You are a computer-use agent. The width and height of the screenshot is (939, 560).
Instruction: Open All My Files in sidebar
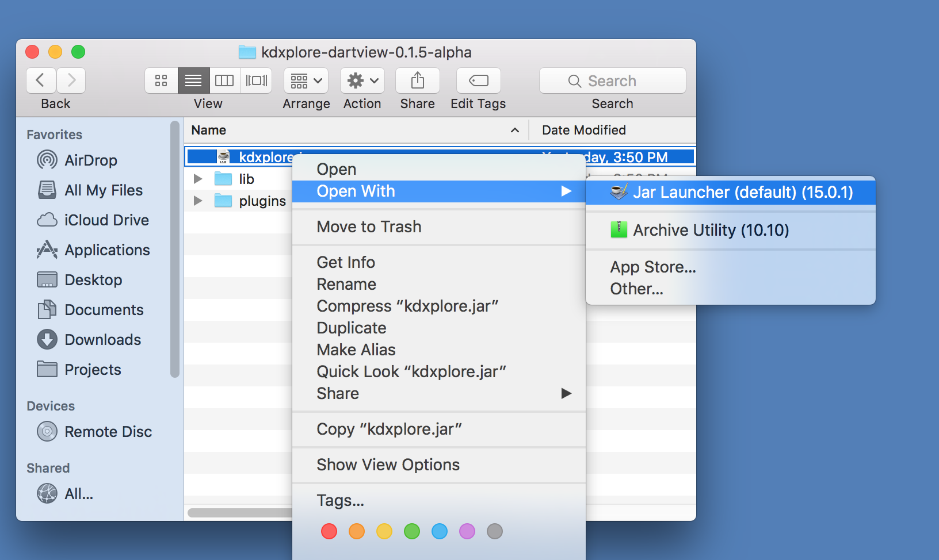[90, 190]
